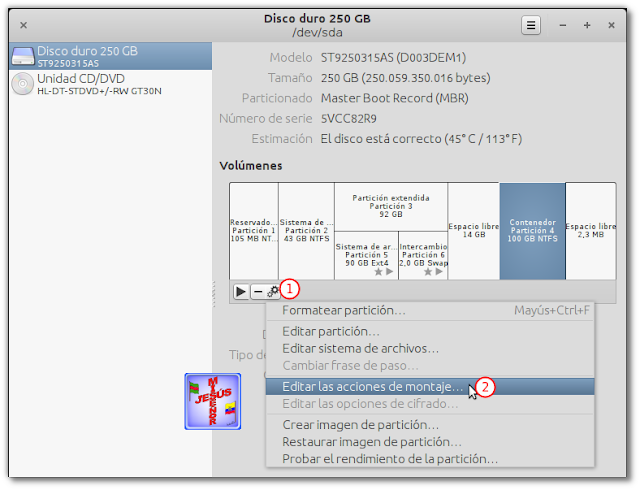The width and height of the screenshot is (640, 490).
Task: Select Editar sistema de archivos…
Action: coord(430,349)
